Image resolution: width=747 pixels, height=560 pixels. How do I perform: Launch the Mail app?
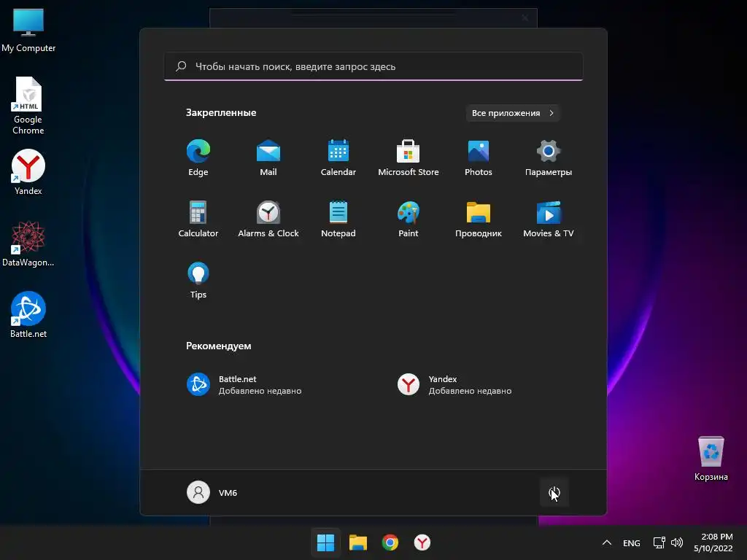pyautogui.click(x=268, y=158)
